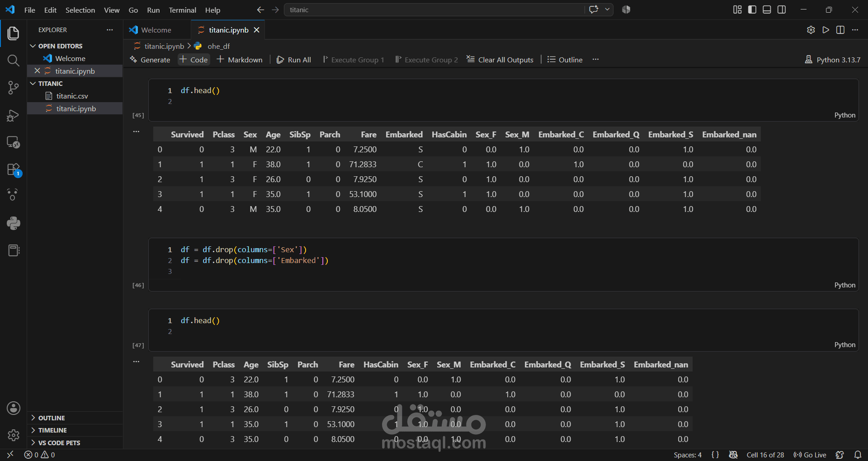
Task: Open the Help menu
Action: tap(212, 10)
